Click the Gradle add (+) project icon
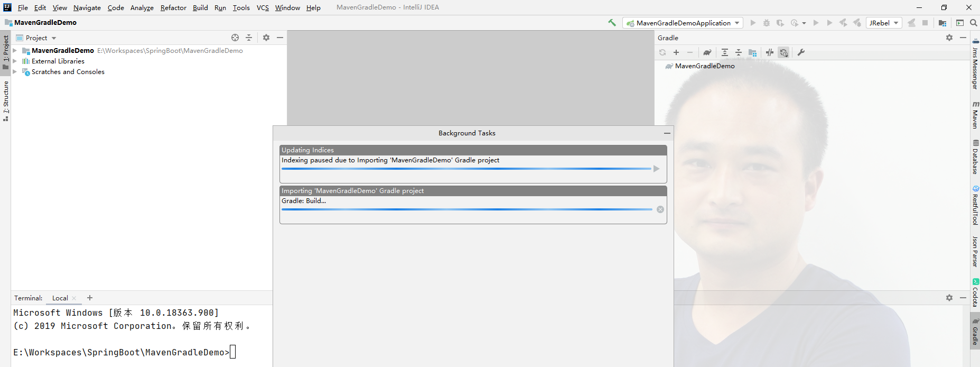The height and width of the screenshot is (367, 980). point(676,52)
